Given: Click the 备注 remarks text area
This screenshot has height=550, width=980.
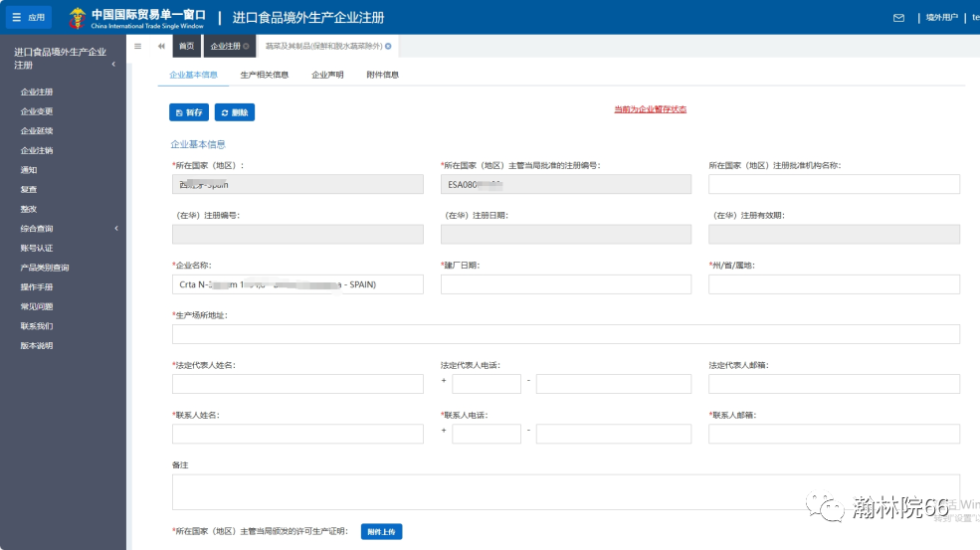Looking at the screenshot, I should (566, 492).
